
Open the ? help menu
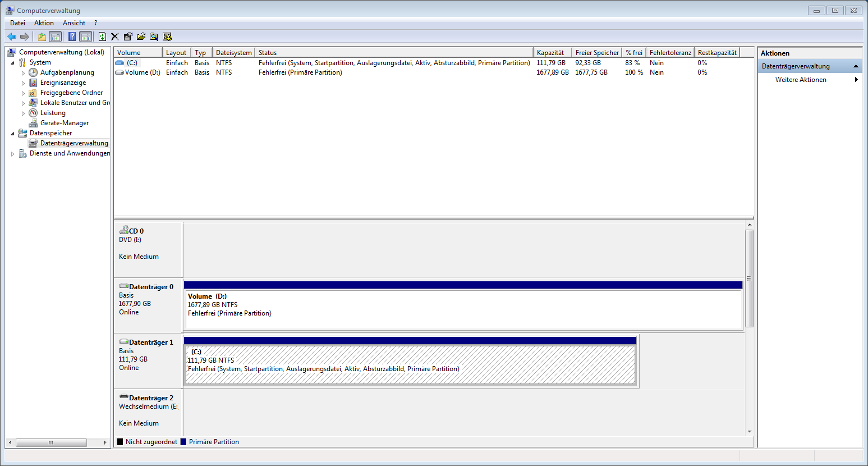95,23
